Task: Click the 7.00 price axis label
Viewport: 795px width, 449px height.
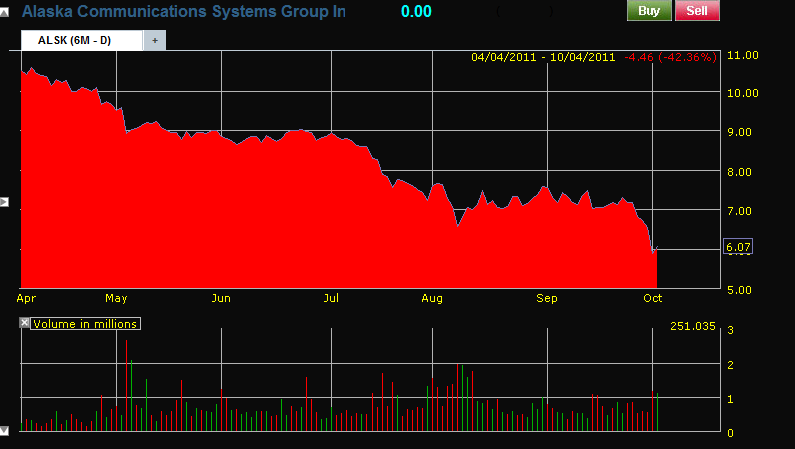Action: click(739, 211)
